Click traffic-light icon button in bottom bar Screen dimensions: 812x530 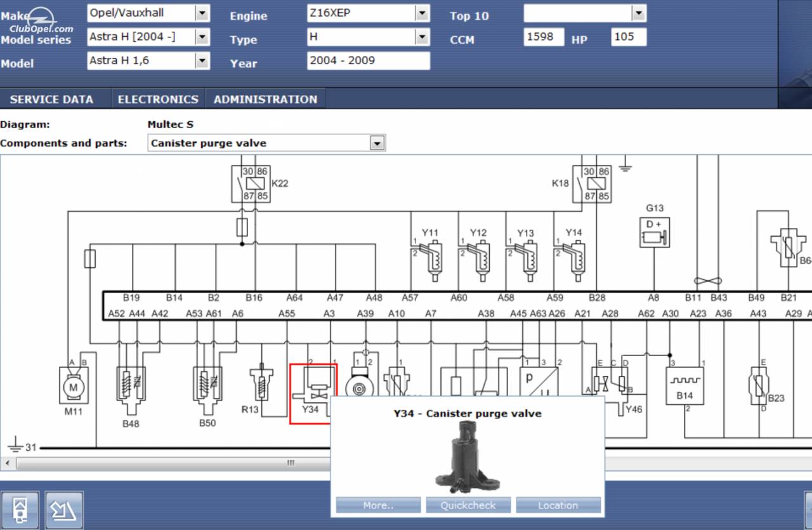click(20, 510)
